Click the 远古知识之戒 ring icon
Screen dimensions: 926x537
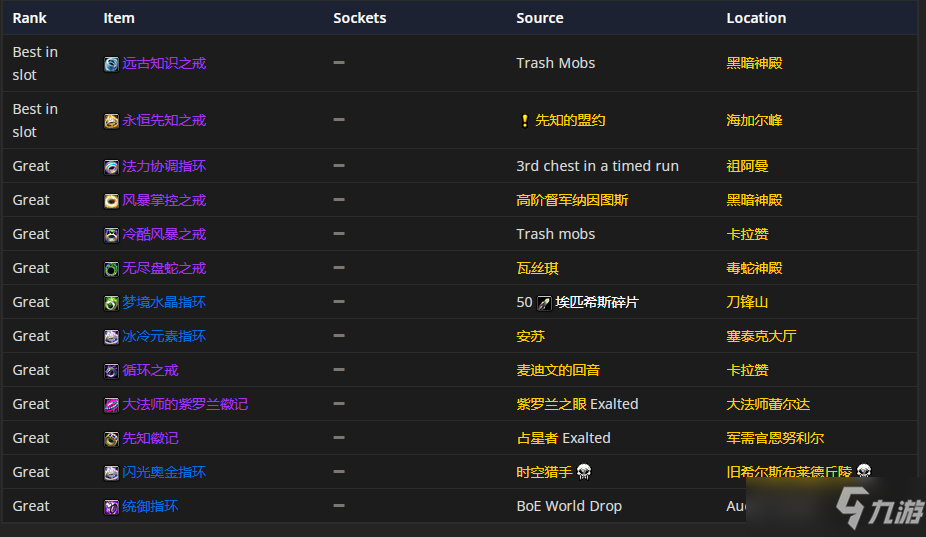tap(111, 64)
